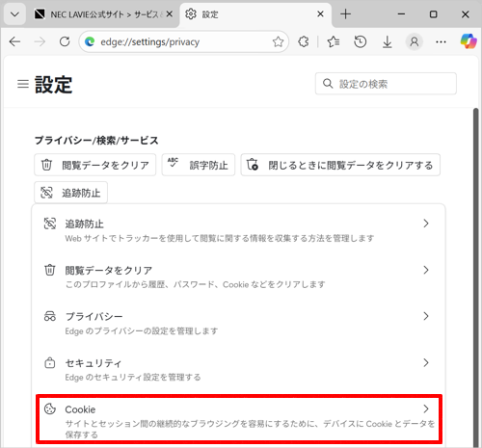Image resolution: width=482 pixels, height=448 pixels.
Task: Switch to the NEC LAVIE公式サイト tab
Action: coord(103,14)
